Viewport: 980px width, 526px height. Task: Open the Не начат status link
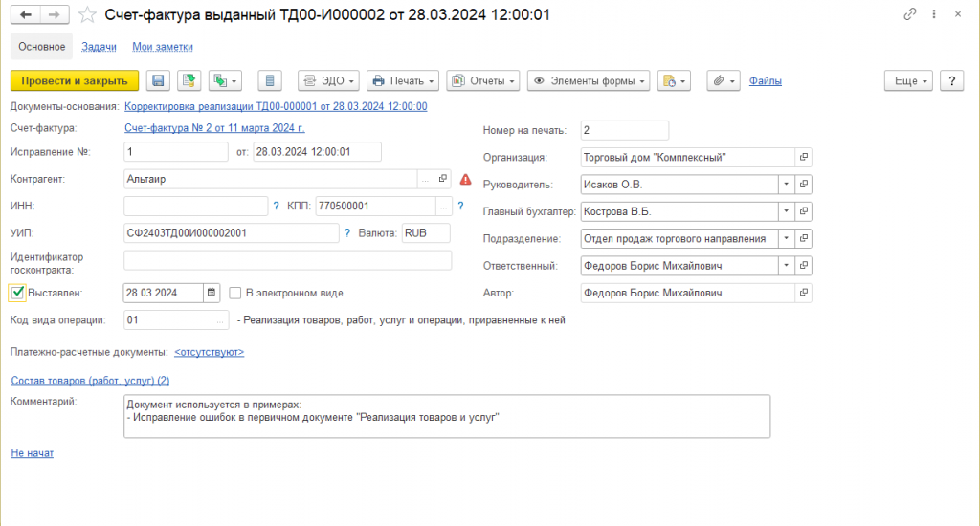[x=32, y=453]
